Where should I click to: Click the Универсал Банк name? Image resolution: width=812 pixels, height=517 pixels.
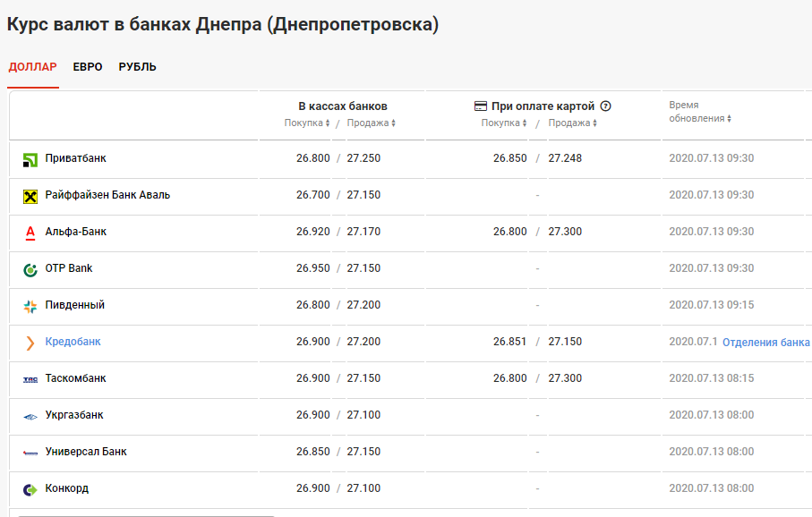(86, 452)
